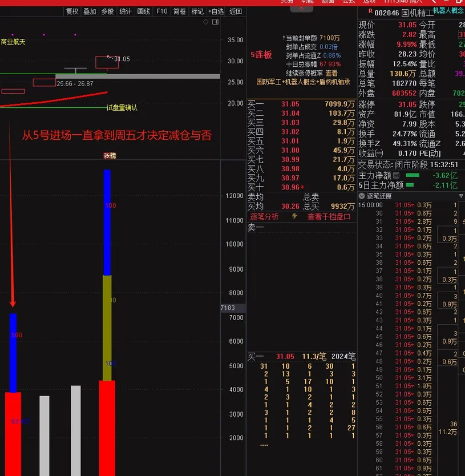Toggle 简框 simple frame mode
This screenshot has height=476, width=465.
tap(180, 11)
